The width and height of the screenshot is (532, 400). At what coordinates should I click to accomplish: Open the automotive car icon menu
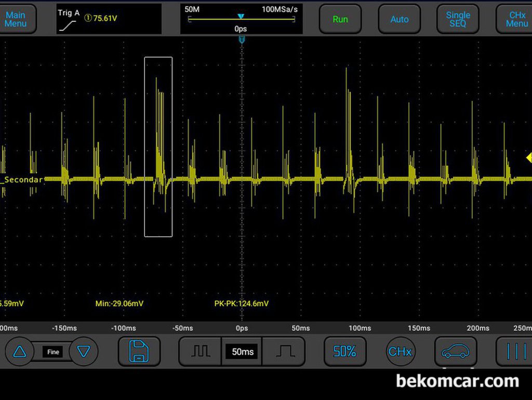[x=455, y=352]
